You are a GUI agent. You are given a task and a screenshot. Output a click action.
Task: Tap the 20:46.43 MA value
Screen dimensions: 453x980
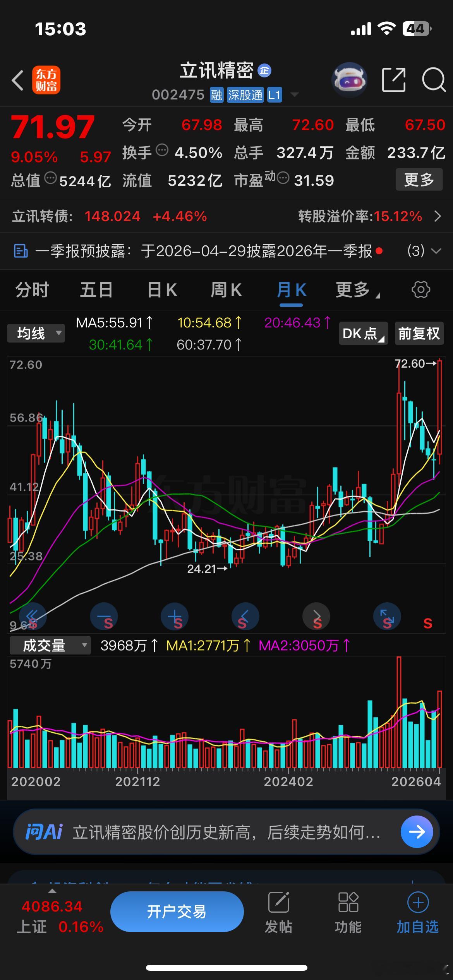click(x=298, y=322)
